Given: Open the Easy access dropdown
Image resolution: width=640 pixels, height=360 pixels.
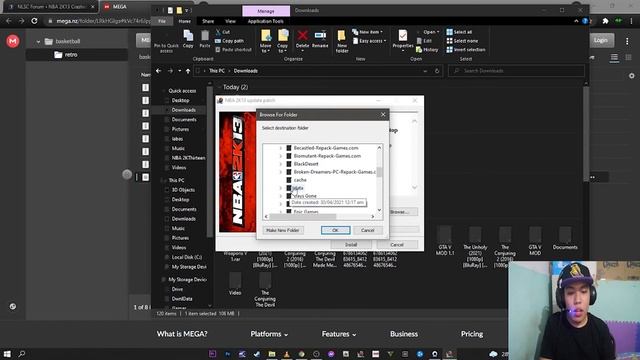Looking at the screenshot, I should click(x=369, y=41).
